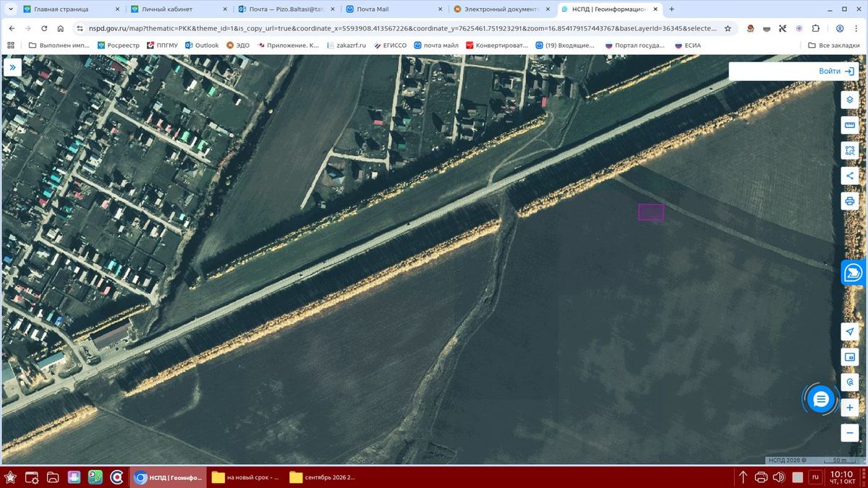Screen dimensions: 868x488
Task: Bookmark this page with star icon
Action: pos(728,28)
